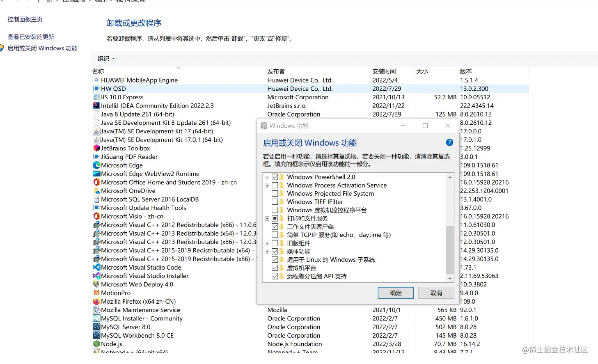Click the Microsoft Office Home and Student icon

96,182
